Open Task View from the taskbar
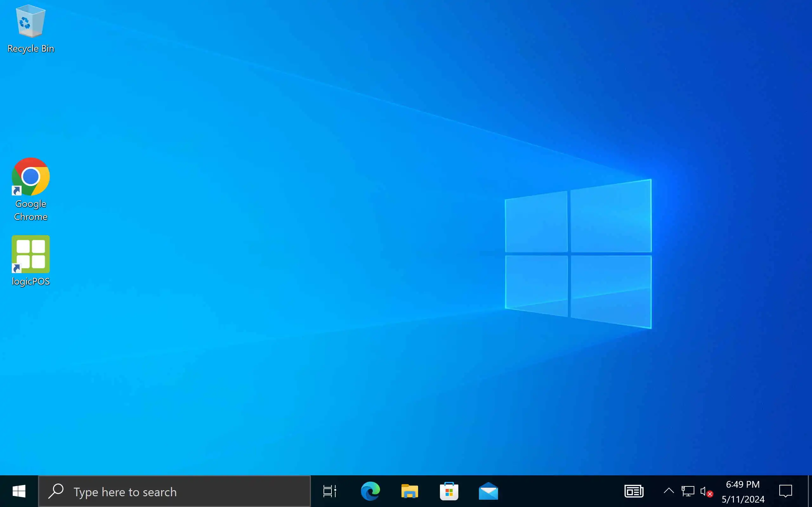812x507 pixels. click(330, 491)
